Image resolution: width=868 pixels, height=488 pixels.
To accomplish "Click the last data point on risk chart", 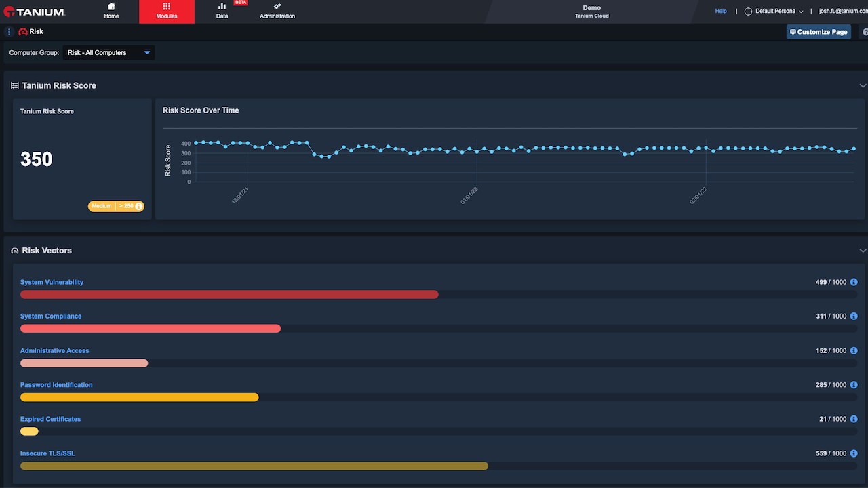I will (x=854, y=148).
